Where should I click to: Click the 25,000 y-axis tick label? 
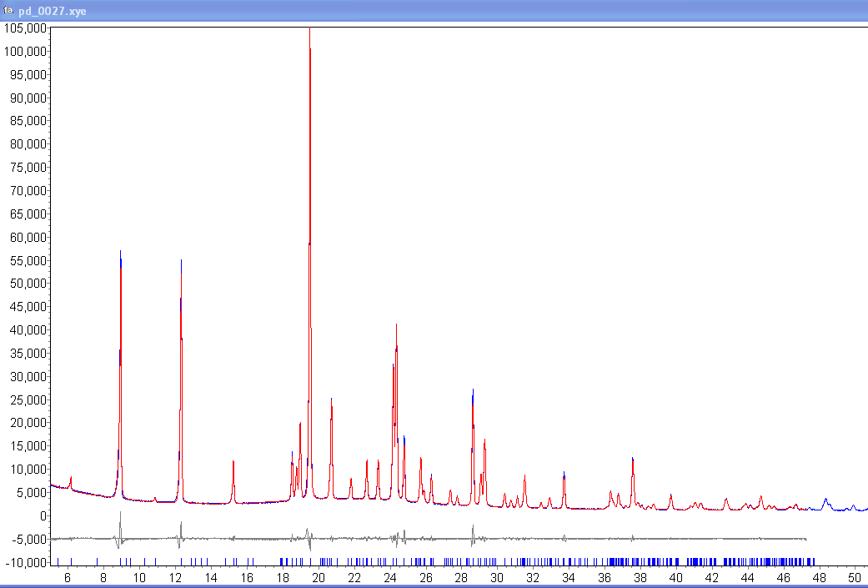tap(28, 400)
